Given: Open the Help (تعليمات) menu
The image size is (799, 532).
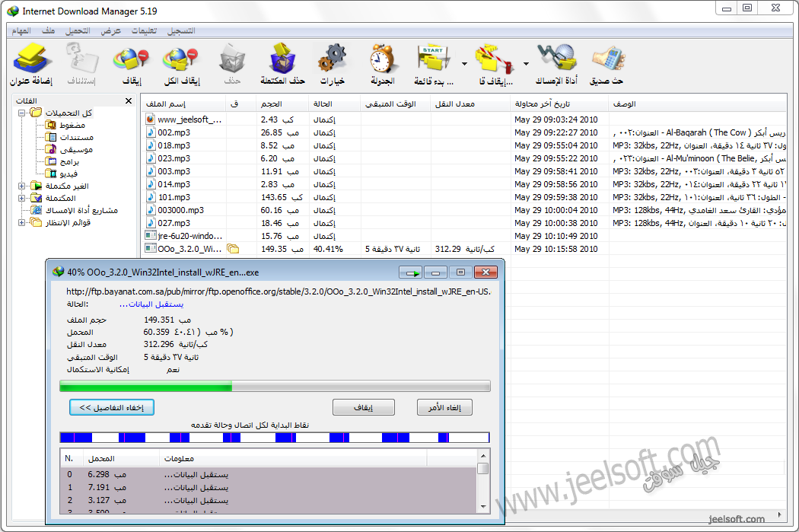Looking at the screenshot, I should pos(145,30).
